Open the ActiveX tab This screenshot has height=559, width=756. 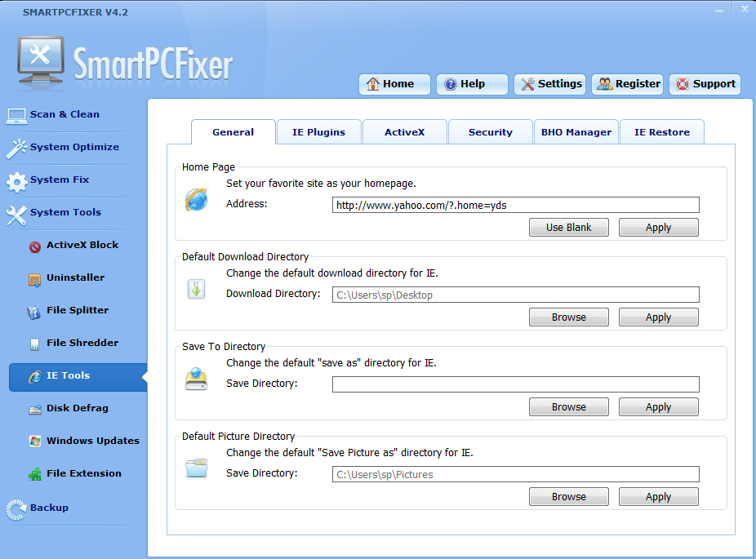click(x=404, y=132)
